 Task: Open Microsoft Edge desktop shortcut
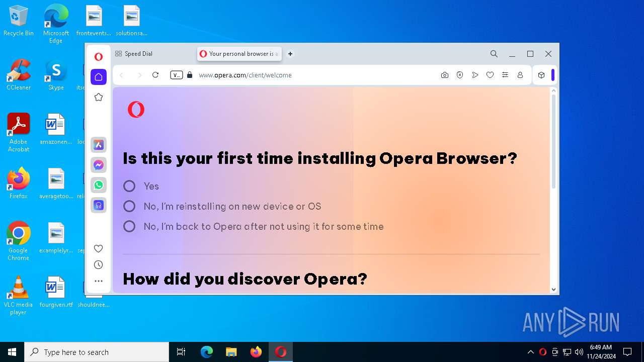[56, 24]
